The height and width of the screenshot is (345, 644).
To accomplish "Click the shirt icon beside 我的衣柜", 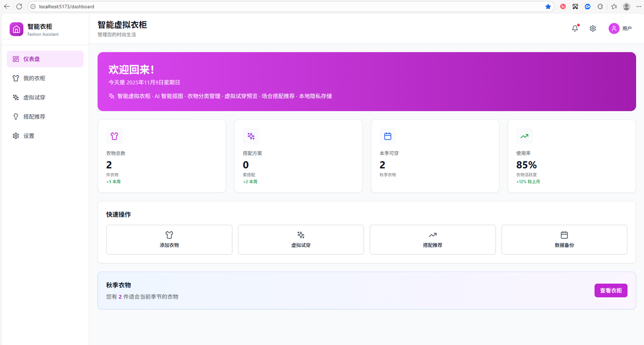I will pos(16,78).
